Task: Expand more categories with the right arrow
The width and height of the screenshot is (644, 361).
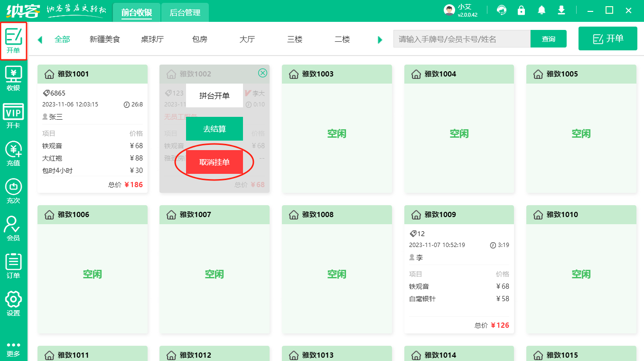Action: point(379,40)
